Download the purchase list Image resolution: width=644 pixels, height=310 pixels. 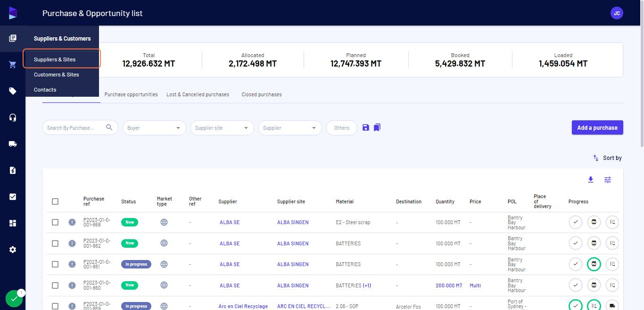[591, 180]
